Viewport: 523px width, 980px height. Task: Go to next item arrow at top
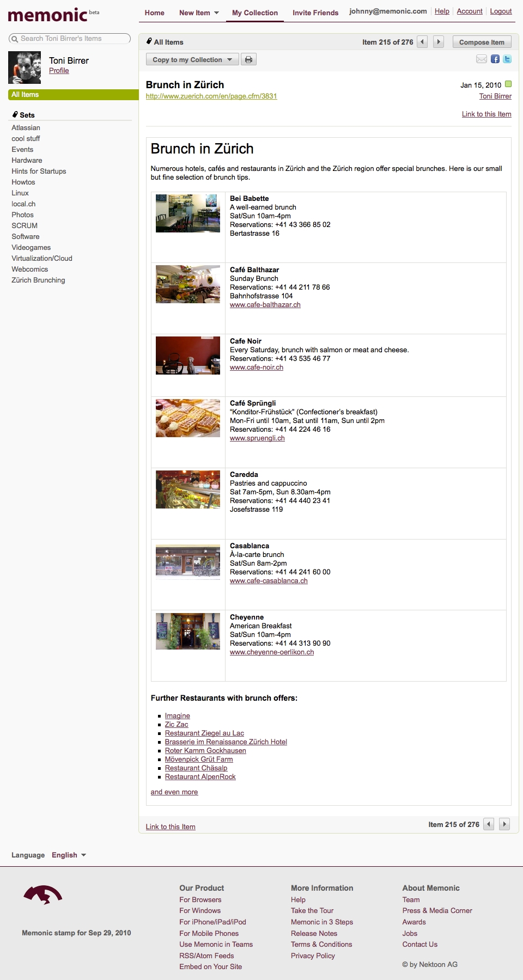439,42
